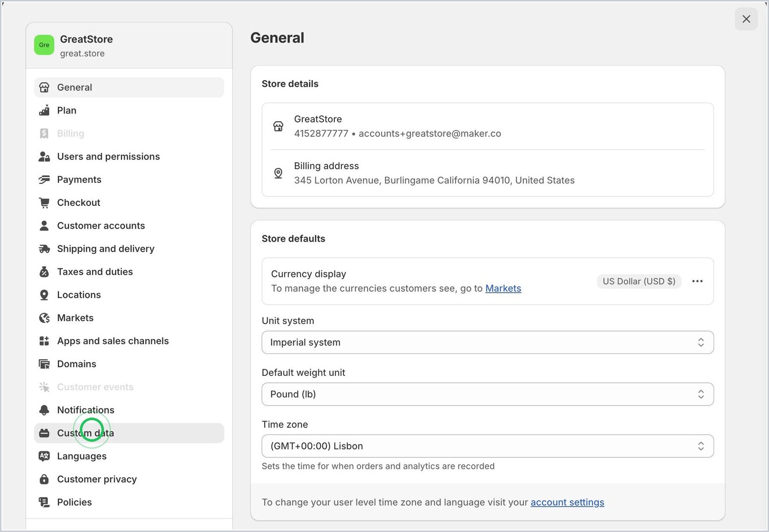Click the Apps and sales channels icon
The width and height of the screenshot is (769, 532).
pyautogui.click(x=44, y=341)
